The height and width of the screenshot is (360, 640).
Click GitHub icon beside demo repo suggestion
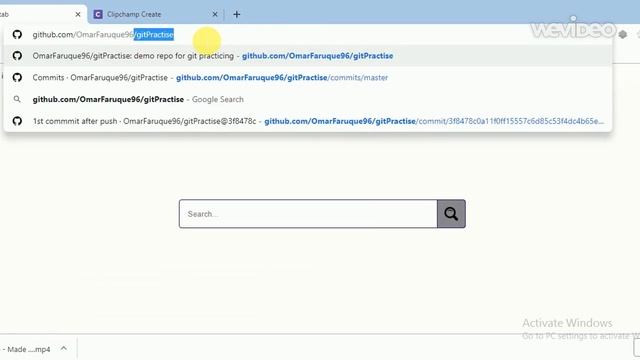17,56
